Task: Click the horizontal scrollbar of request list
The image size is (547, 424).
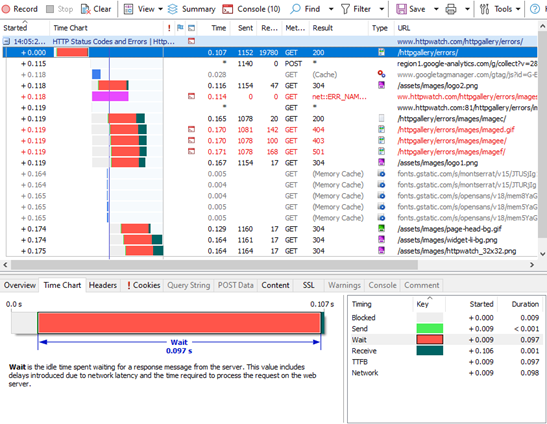Action: 215,265
